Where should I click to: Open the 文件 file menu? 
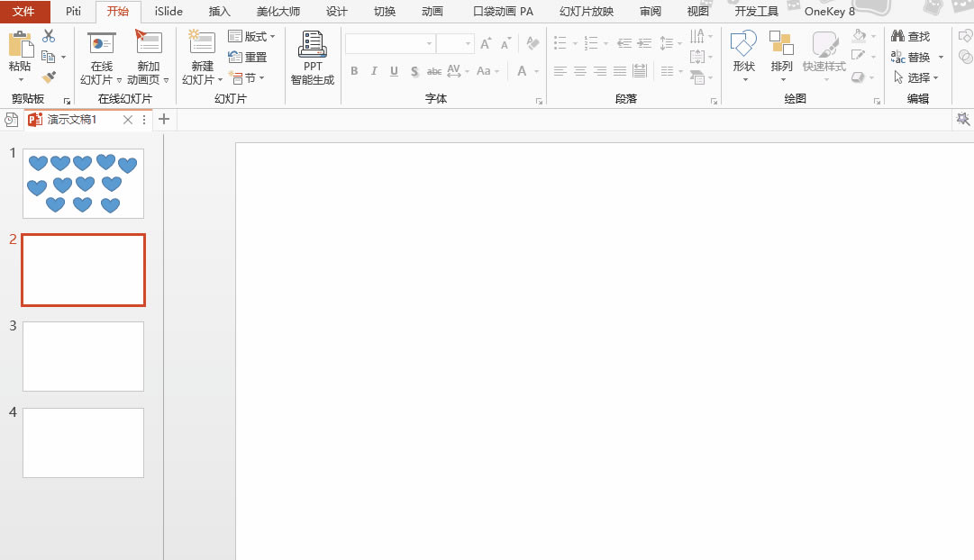click(x=24, y=12)
